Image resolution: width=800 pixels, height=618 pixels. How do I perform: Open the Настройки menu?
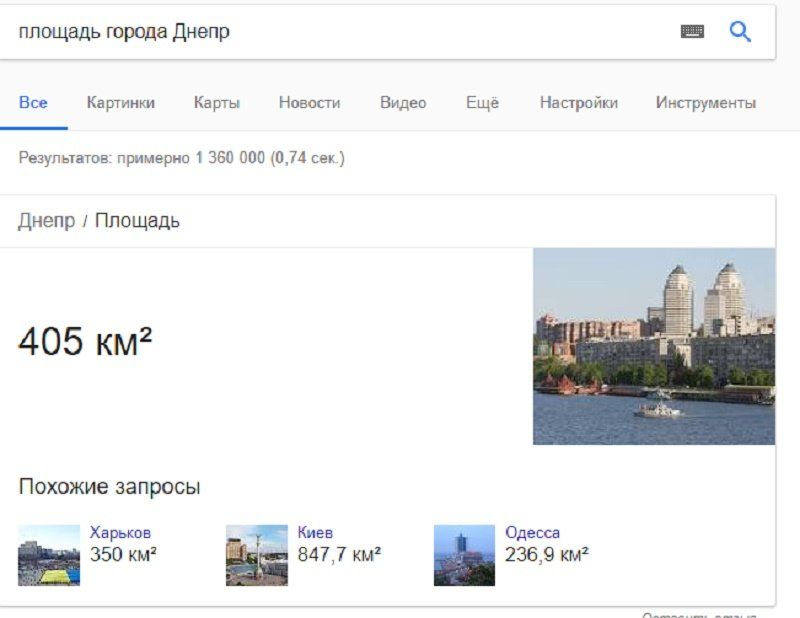coord(580,102)
